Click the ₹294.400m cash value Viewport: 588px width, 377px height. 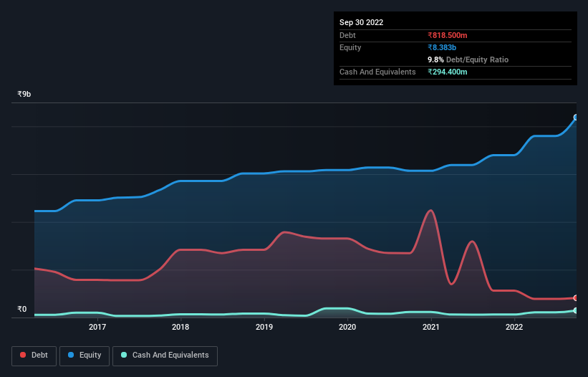(x=448, y=72)
